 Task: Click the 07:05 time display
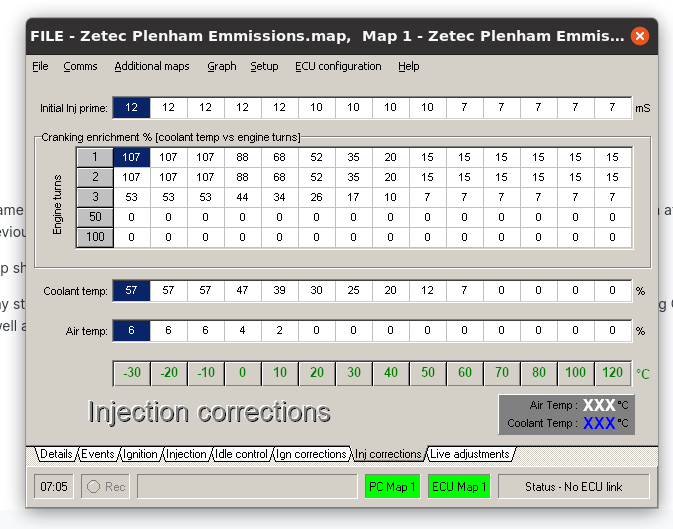pyautogui.click(x=54, y=486)
